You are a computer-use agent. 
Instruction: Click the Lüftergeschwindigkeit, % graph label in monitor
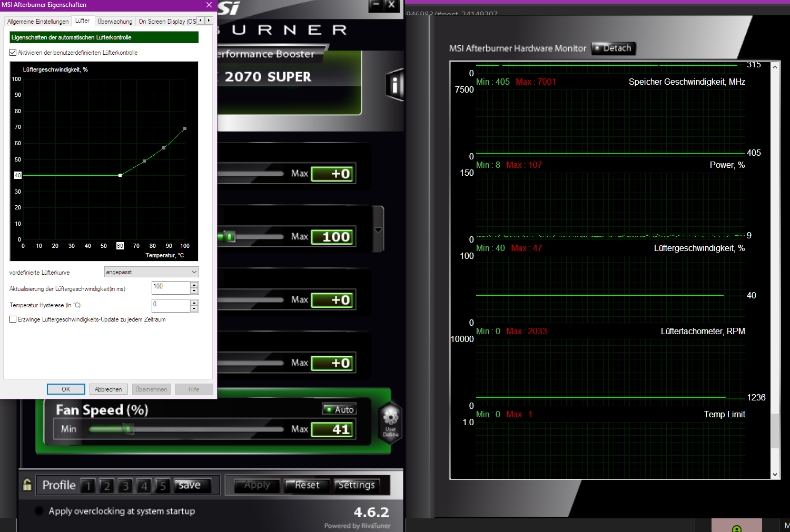tap(699, 248)
